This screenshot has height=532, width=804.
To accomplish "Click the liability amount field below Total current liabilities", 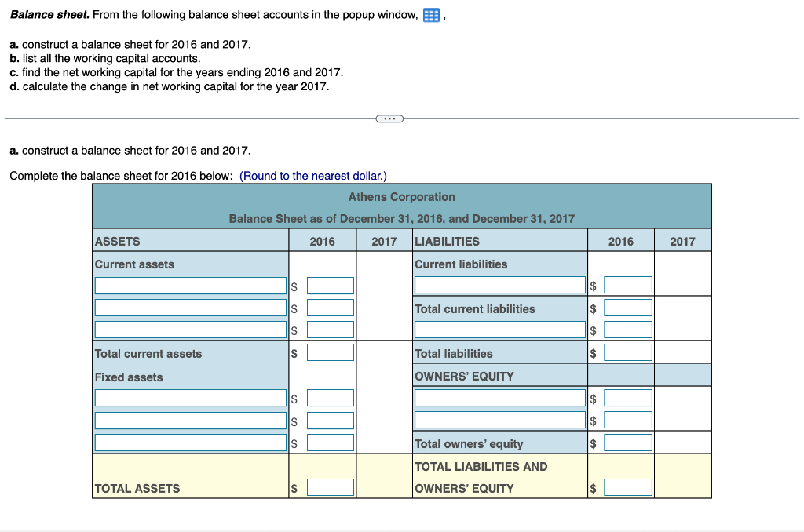I will click(628, 329).
